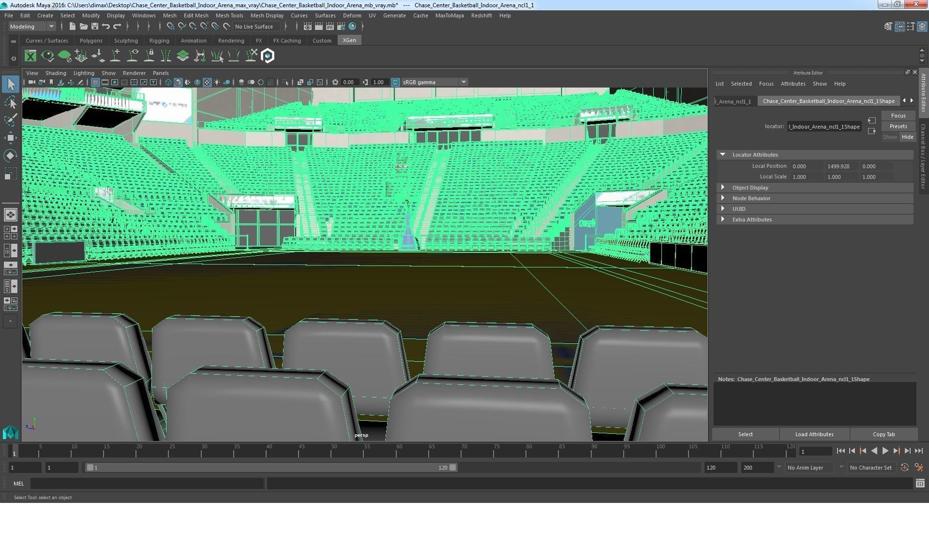
Task: Toggle the viewport grid display
Action: (x=95, y=82)
